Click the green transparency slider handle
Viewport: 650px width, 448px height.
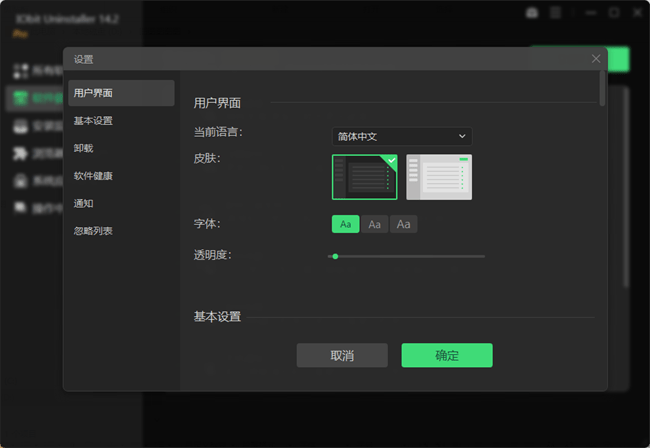click(x=335, y=257)
